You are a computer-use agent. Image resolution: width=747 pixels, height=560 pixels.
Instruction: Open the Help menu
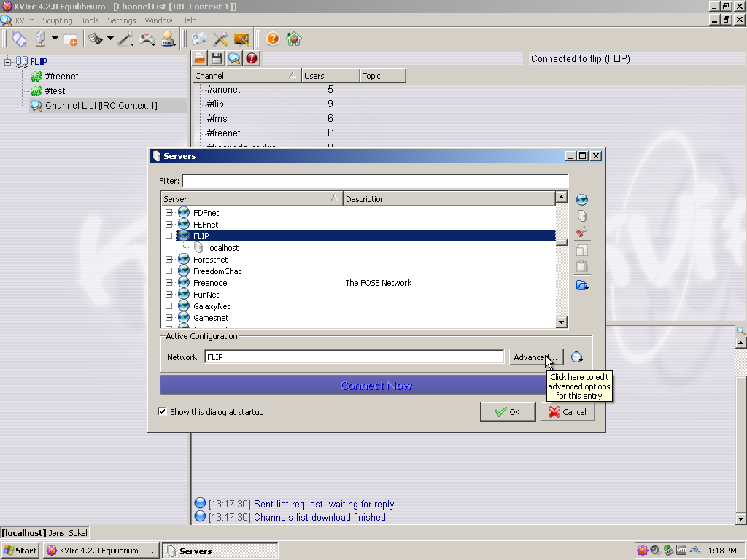click(189, 20)
